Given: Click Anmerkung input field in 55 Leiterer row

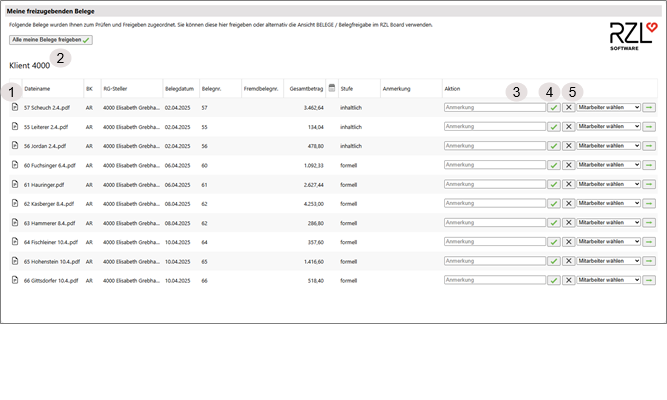Looking at the screenshot, I should click(495, 126).
